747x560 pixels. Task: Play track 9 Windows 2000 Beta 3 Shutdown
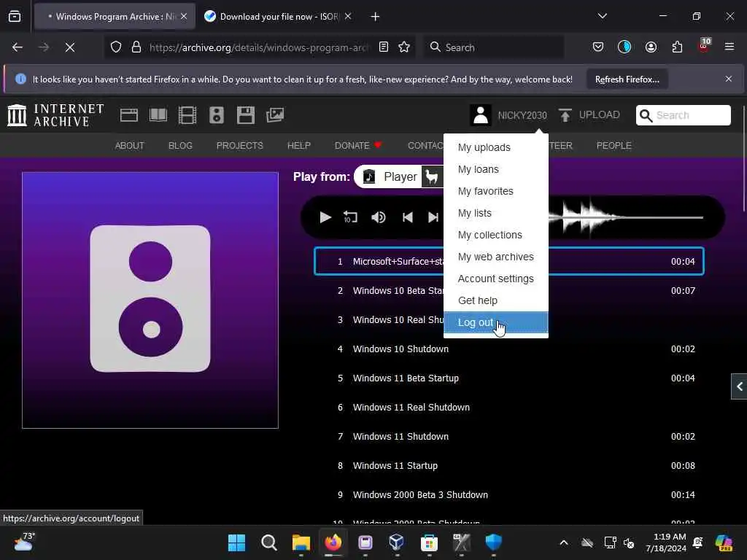click(x=508, y=495)
